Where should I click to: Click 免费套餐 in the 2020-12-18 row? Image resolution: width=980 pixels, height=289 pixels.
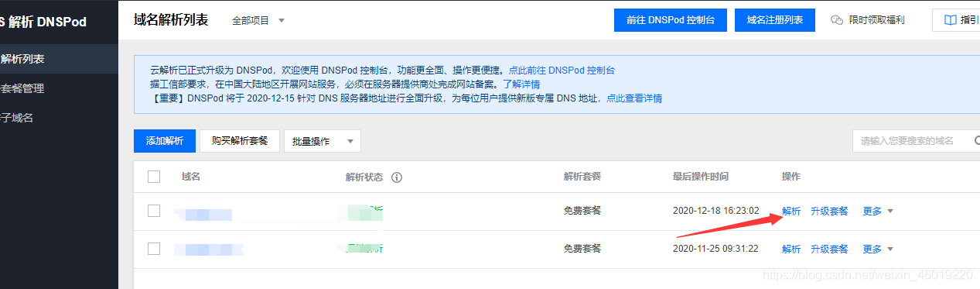point(582,211)
